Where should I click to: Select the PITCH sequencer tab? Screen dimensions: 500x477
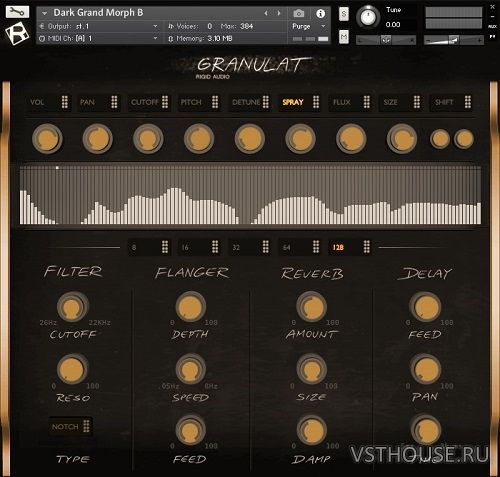[x=199, y=102]
